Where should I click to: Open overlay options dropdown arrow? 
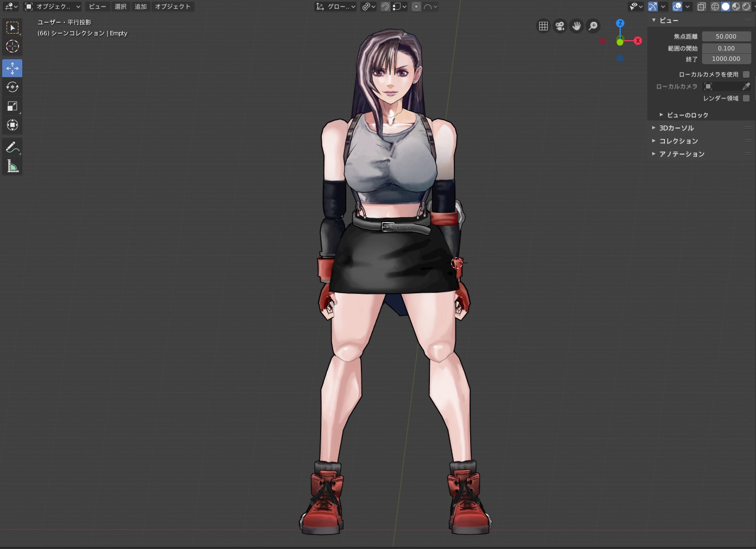(688, 7)
